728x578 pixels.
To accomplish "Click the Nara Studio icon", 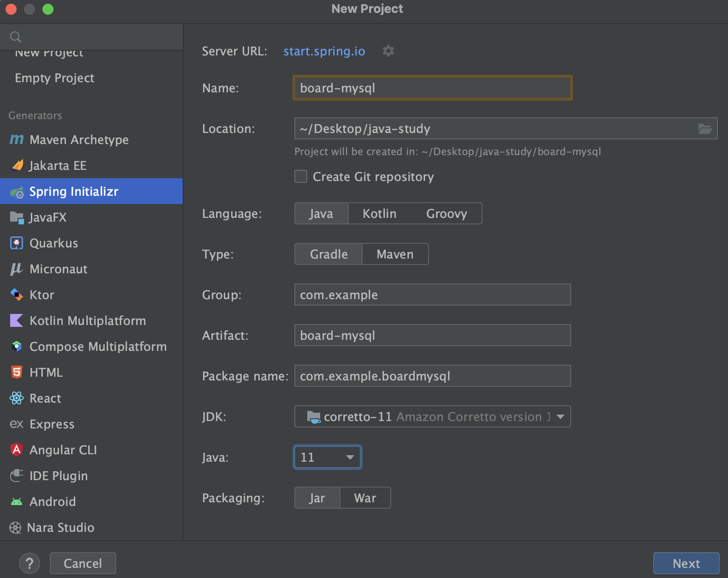I will pyautogui.click(x=15, y=528).
